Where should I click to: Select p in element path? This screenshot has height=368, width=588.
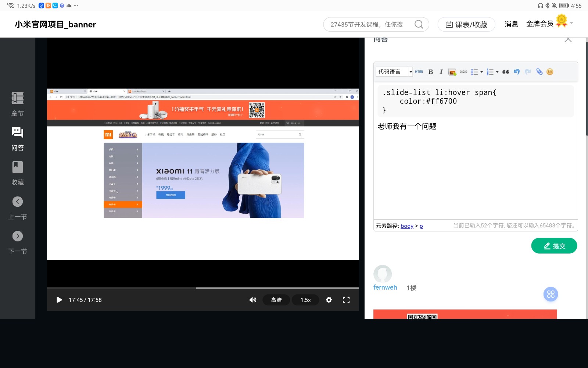(421, 226)
